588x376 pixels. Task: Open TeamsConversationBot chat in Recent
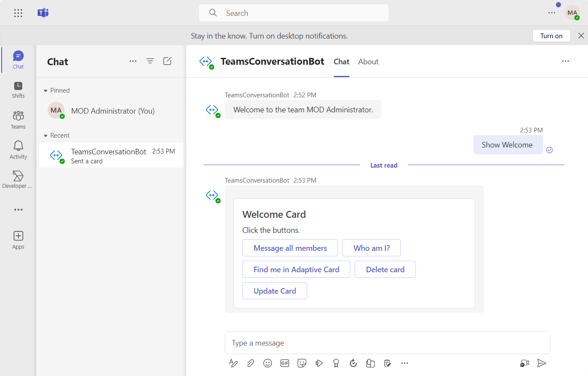111,155
